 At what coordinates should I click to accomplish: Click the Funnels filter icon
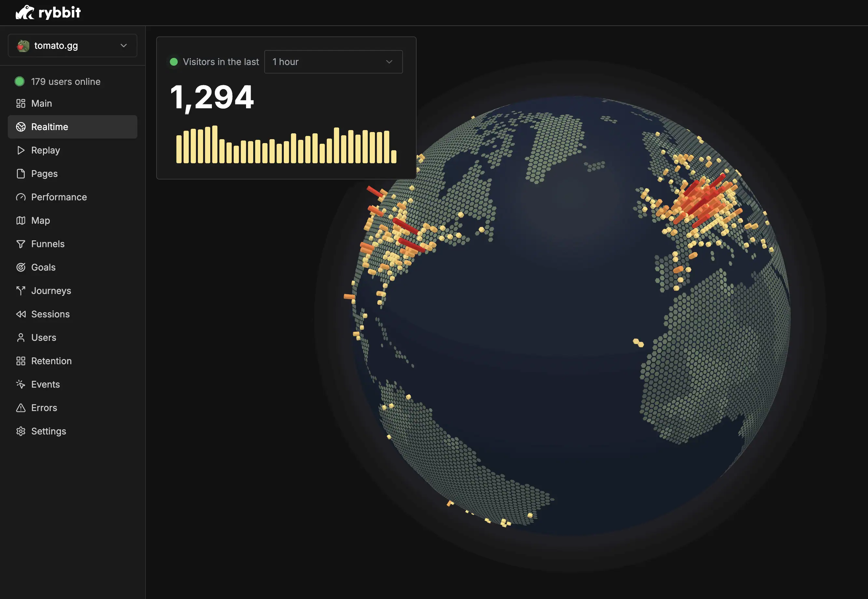click(21, 244)
